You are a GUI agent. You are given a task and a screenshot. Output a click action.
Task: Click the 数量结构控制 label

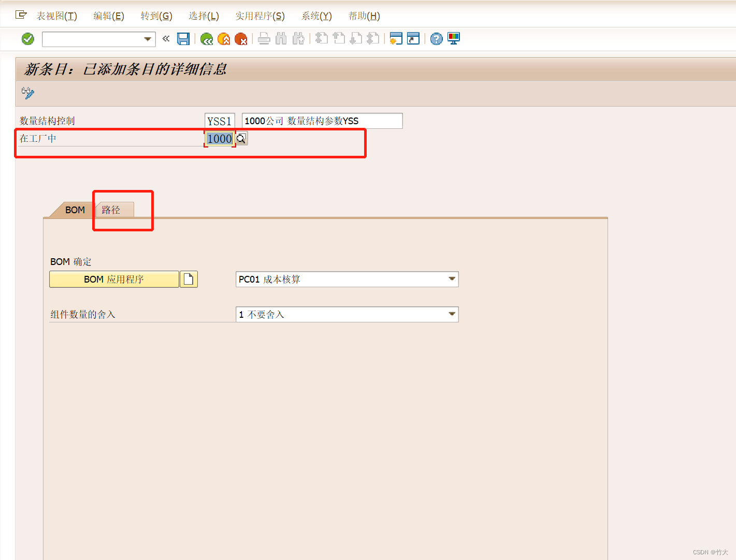(x=47, y=121)
